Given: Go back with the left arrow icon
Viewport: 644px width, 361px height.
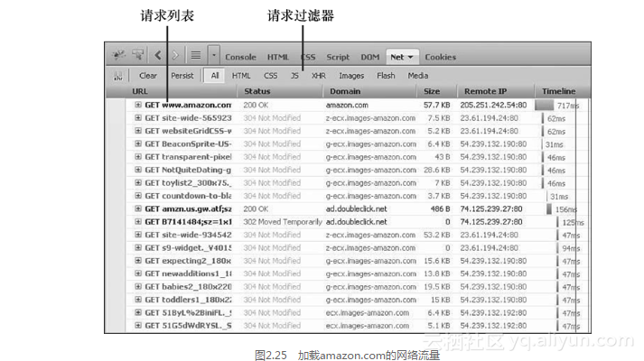Looking at the screenshot, I should [x=158, y=55].
